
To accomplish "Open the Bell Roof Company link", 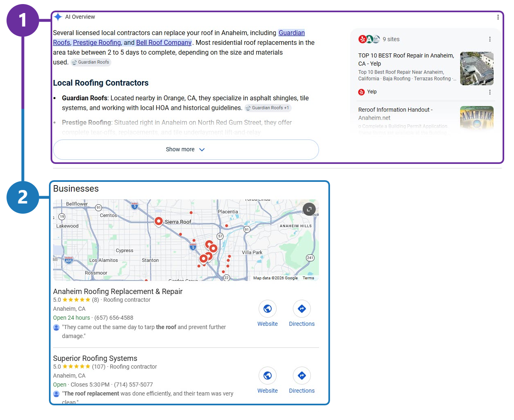I will point(164,43).
